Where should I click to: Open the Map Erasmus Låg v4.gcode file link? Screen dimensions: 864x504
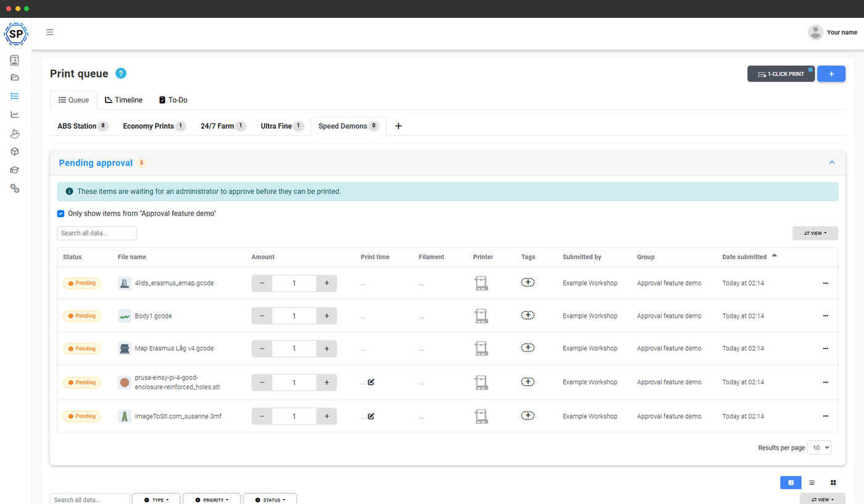[x=174, y=349]
